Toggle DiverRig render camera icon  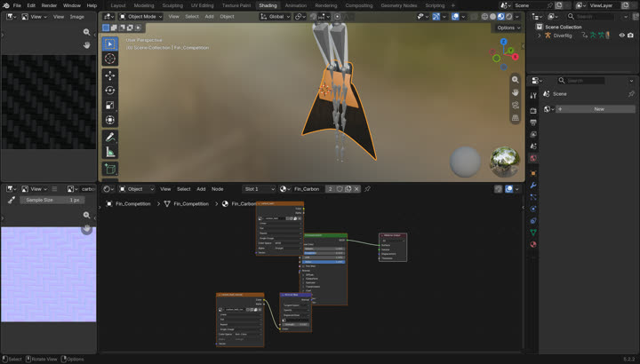630,36
